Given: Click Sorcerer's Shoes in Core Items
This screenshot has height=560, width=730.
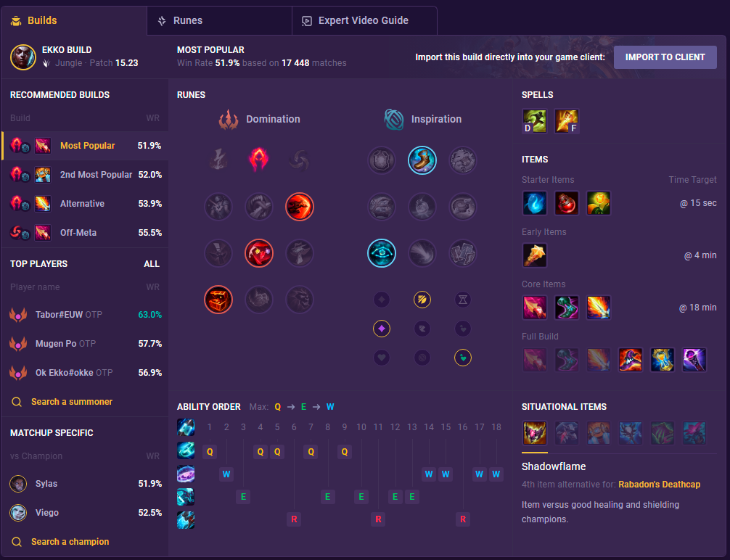Looking at the screenshot, I should click(566, 308).
